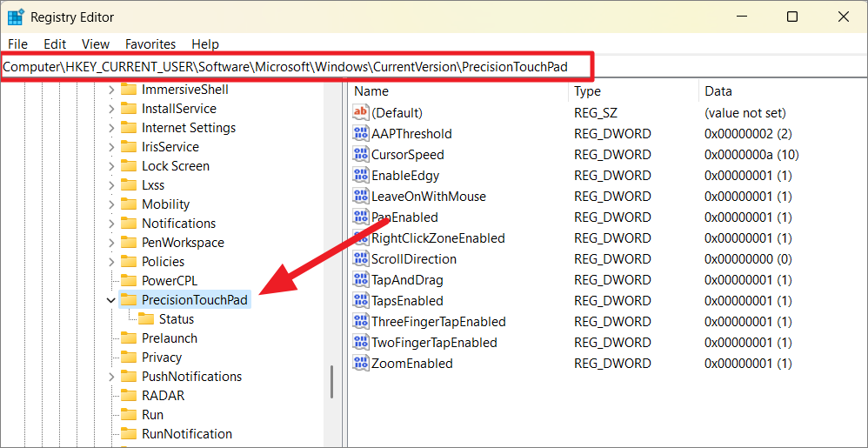Open the View menu
Image resolution: width=868 pixels, height=448 pixels.
tap(96, 43)
